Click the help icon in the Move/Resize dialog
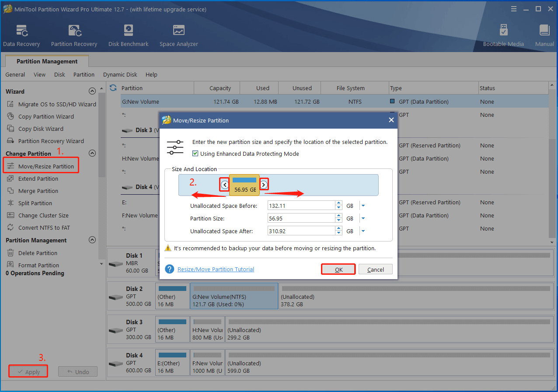This screenshot has width=558, height=392. pos(169,269)
